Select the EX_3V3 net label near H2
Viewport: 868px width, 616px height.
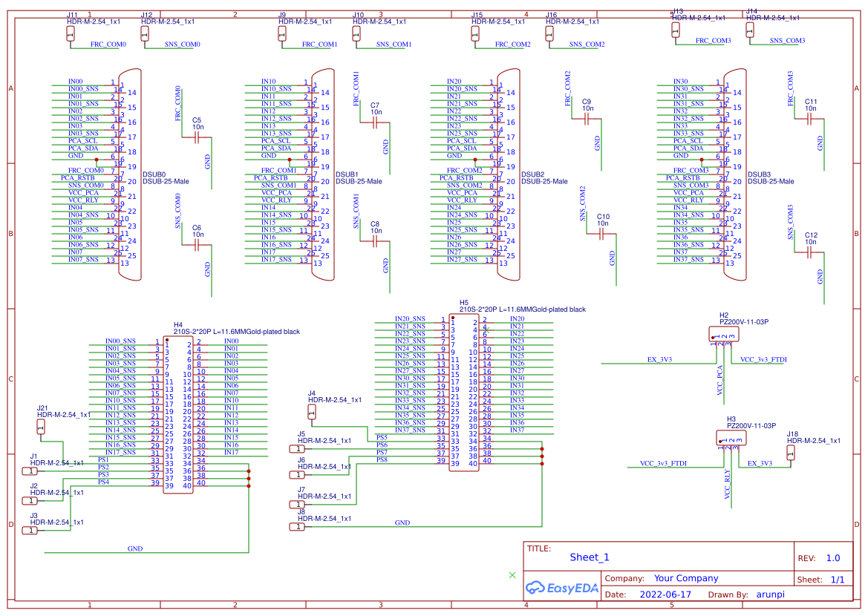click(659, 359)
